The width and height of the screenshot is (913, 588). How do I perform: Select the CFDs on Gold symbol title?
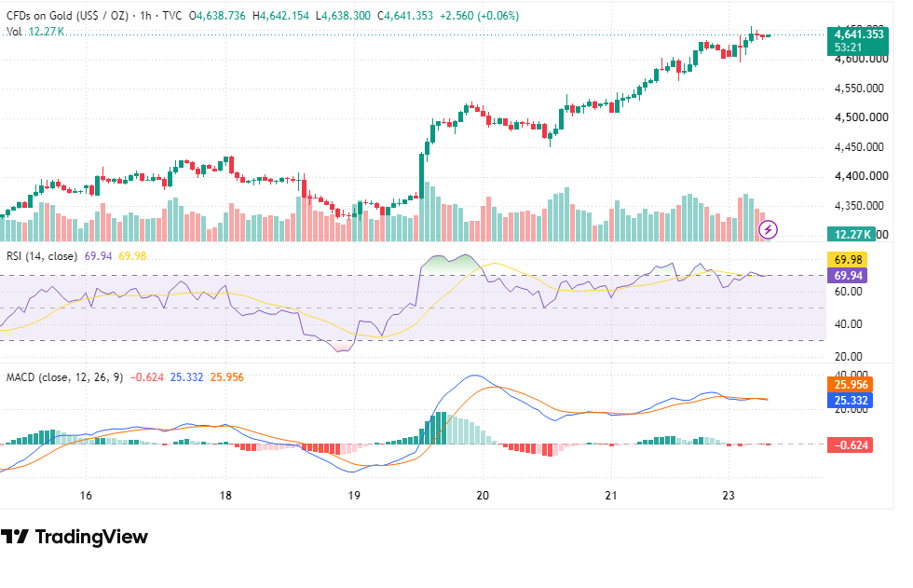point(67,16)
